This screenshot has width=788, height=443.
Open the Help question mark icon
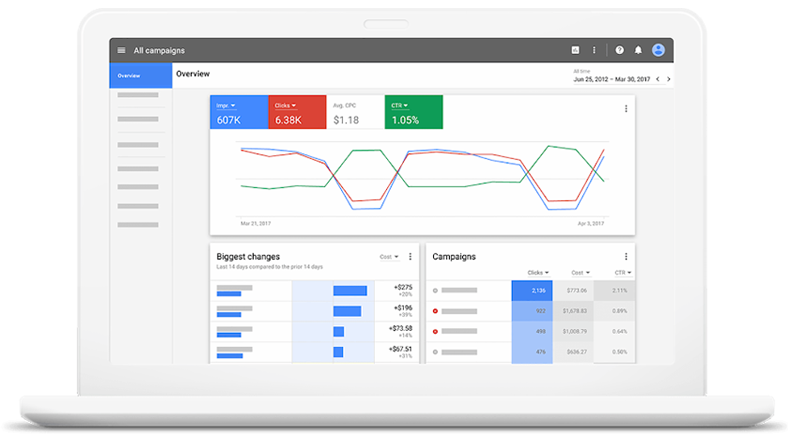619,50
